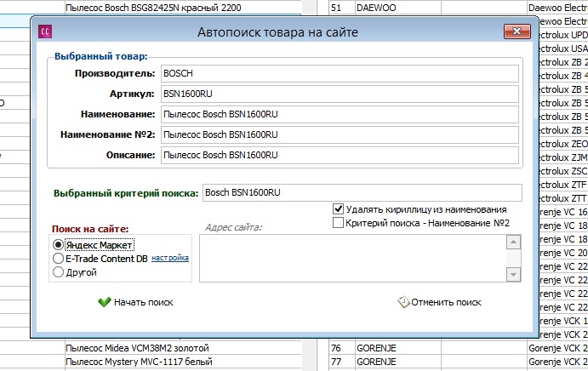Screen dimensions: 588x371
Task: Click the Описание input field
Action: pyautogui.click(x=340, y=155)
